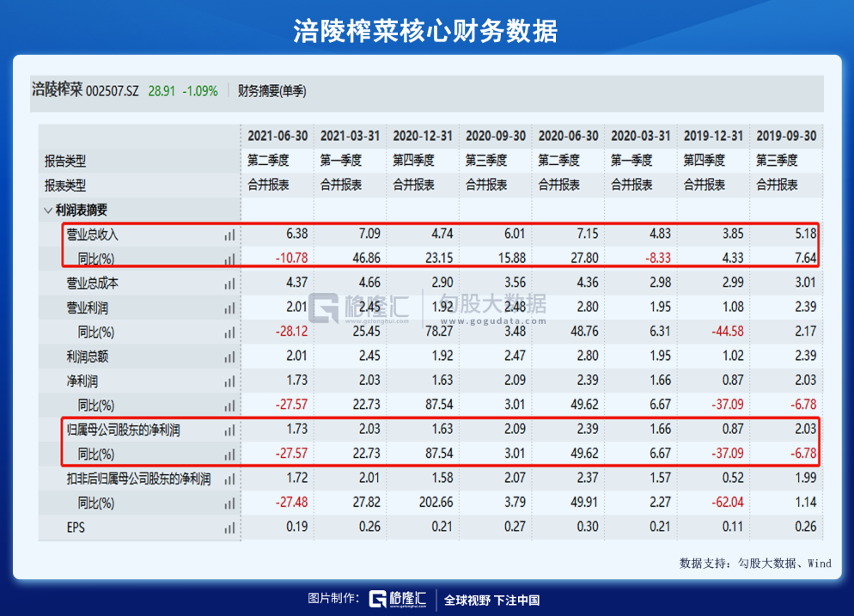
Task: Click stock name 涪陵榨菜 002507.SZ
Action: tap(85, 90)
